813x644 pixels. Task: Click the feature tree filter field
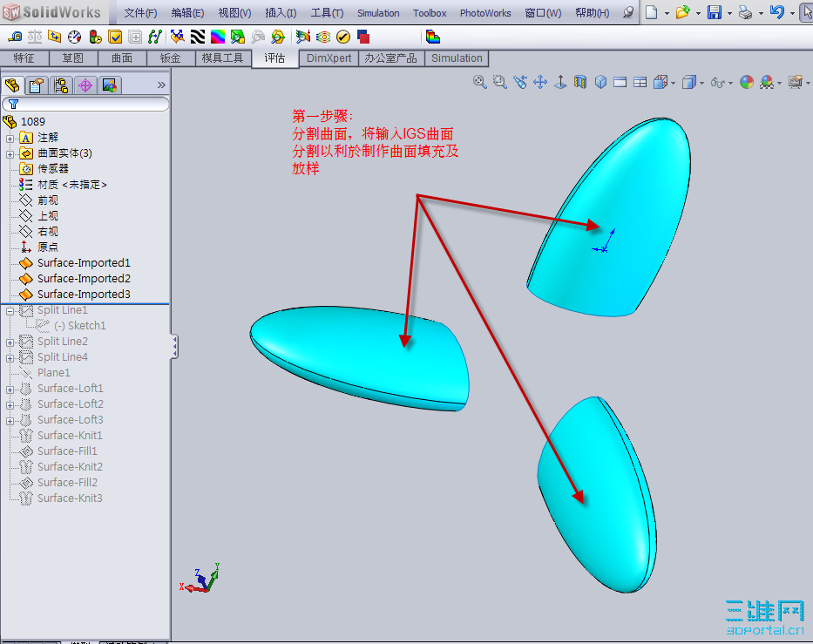tap(85, 105)
